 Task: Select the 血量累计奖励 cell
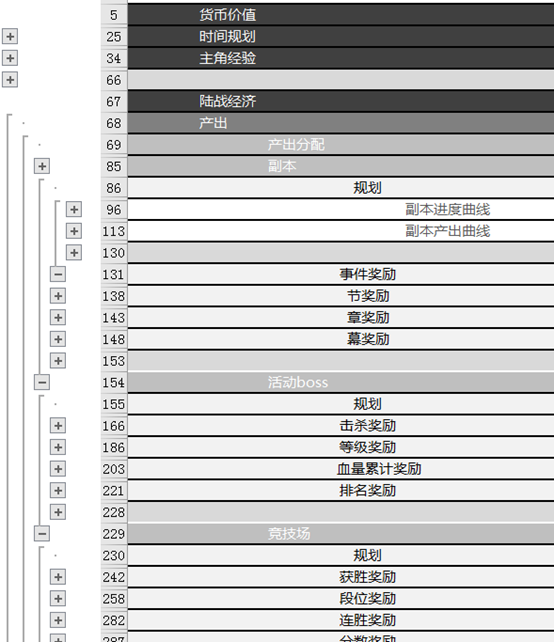pos(341,469)
